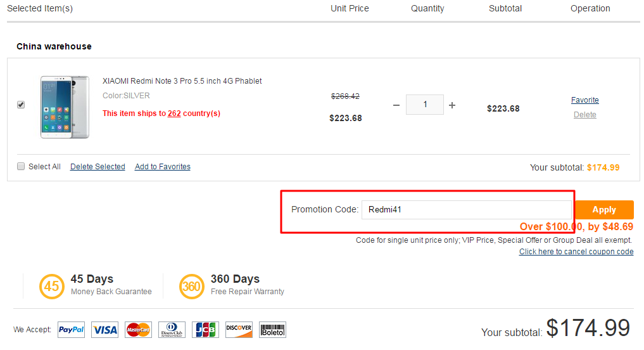The width and height of the screenshot is (644, 350).
Task: Click the PayPal payment icon
Action: [x=71, y=330]
